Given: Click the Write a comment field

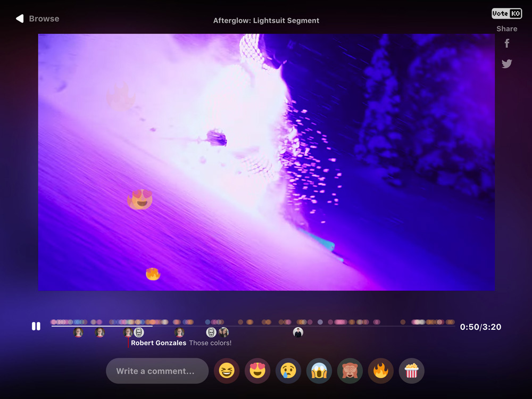Looking at the screenshot, I should click(x=157, y=371).
